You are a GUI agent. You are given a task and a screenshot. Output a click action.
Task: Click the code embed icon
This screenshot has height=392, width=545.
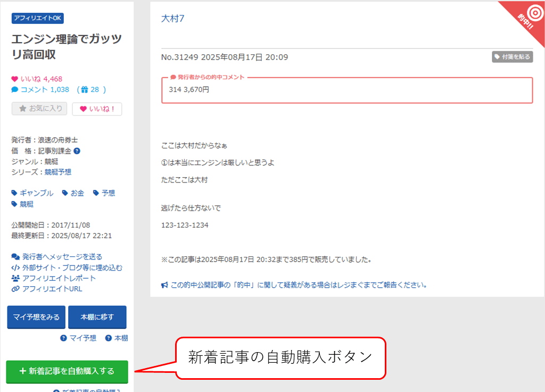pyautogui.click(x=15, y=268)
